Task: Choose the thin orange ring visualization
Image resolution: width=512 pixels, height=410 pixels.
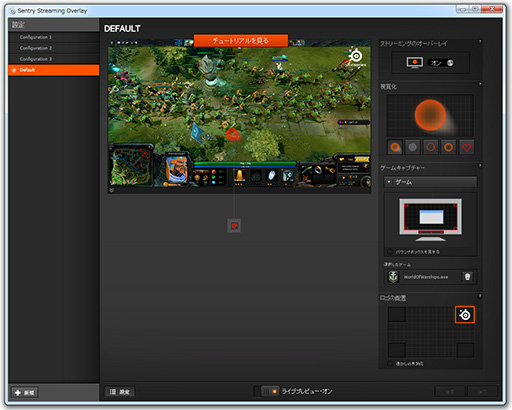Action: [x=431, y=147]
